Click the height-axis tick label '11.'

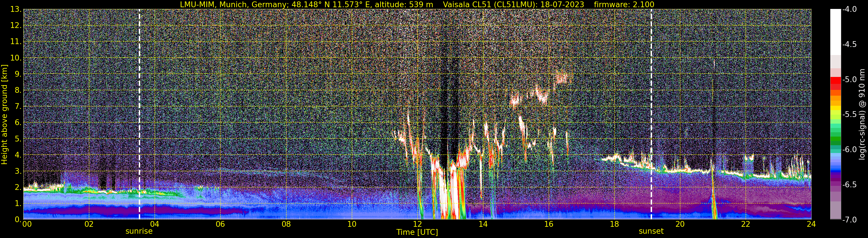[x=16, y=41]
